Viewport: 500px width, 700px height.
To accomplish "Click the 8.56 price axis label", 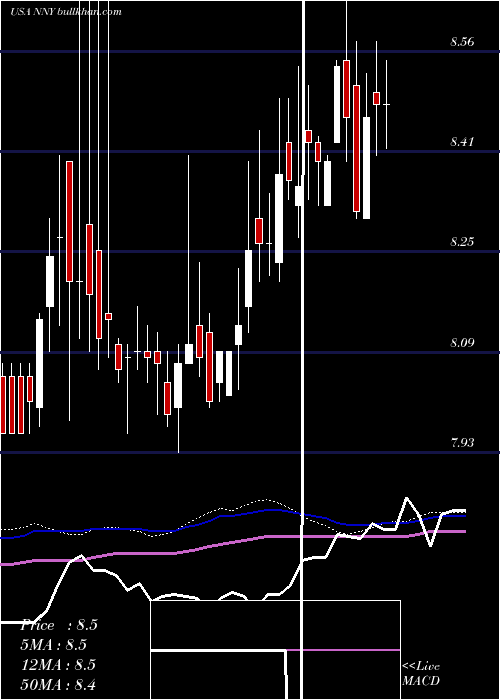I will pos(462,42).
